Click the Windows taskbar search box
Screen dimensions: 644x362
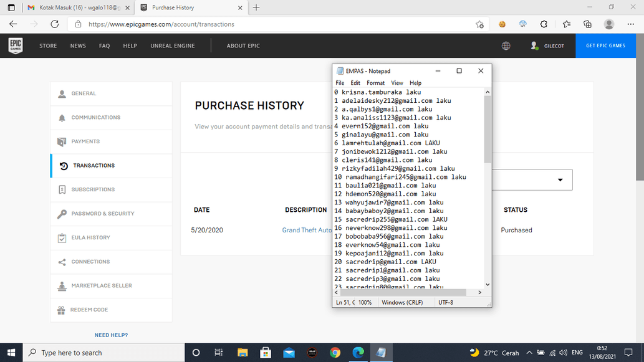tap(103, 353)
